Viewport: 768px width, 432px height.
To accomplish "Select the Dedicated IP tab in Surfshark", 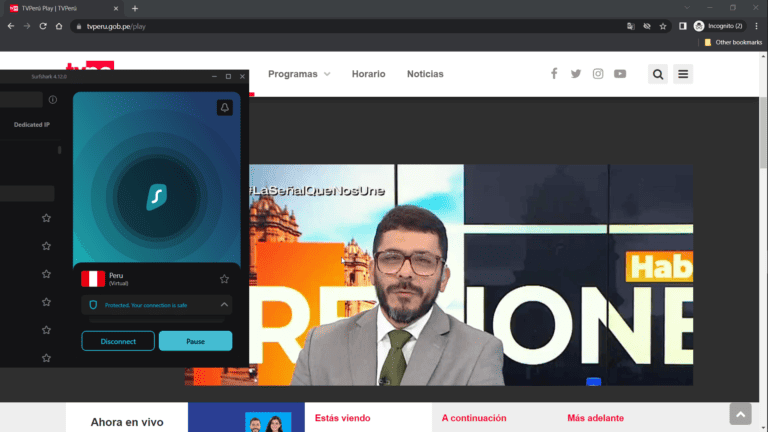I will pyautogui.click(x=32, y=124).
